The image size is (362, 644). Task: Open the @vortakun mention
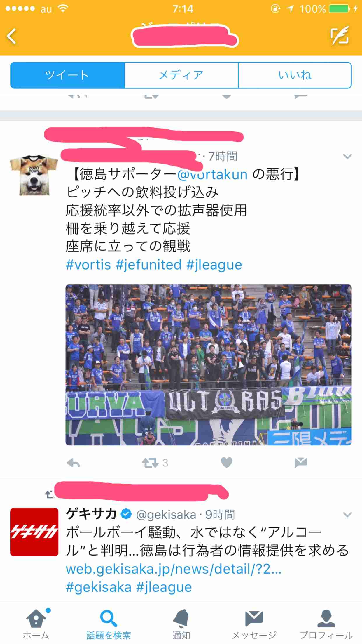(212, 174)
